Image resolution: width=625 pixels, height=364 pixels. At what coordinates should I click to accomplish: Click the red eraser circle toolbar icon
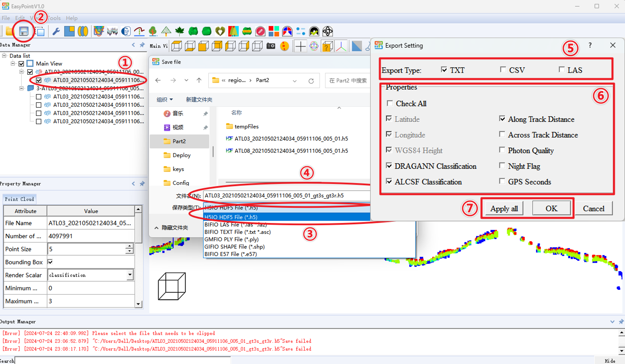click(x=260, y=31)
